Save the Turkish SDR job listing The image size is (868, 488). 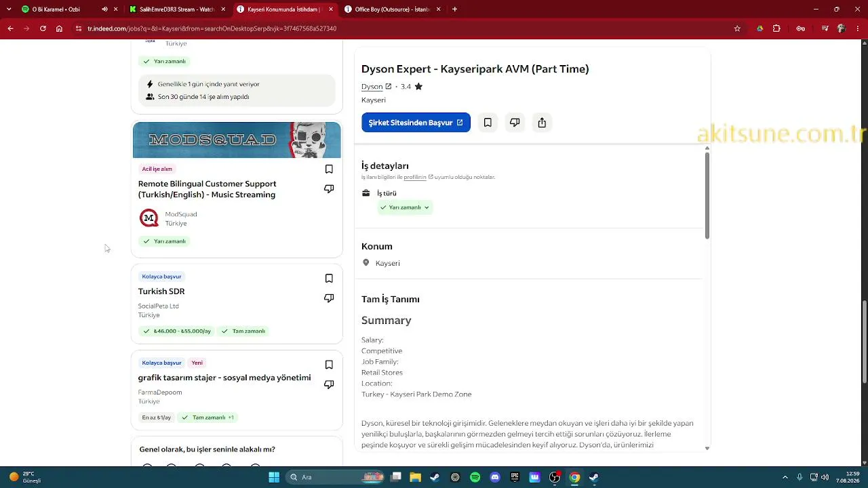[x=329, y=279]
